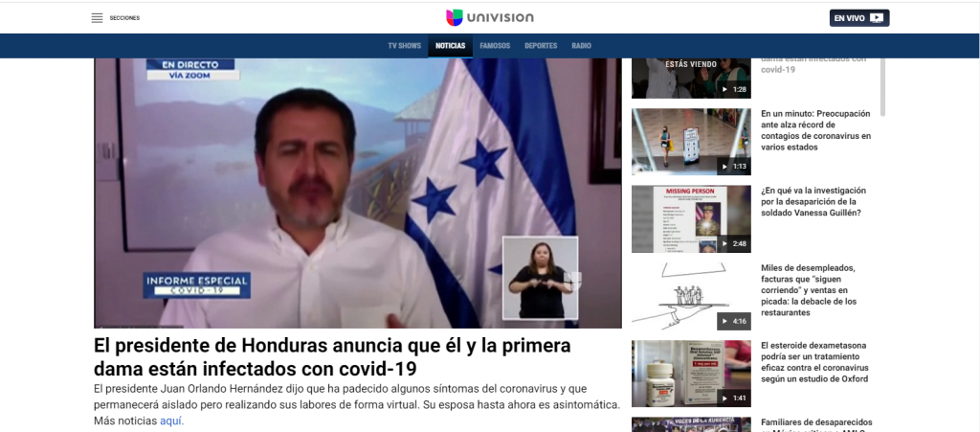Switch to the Radio tab

(x=581, y=46)
